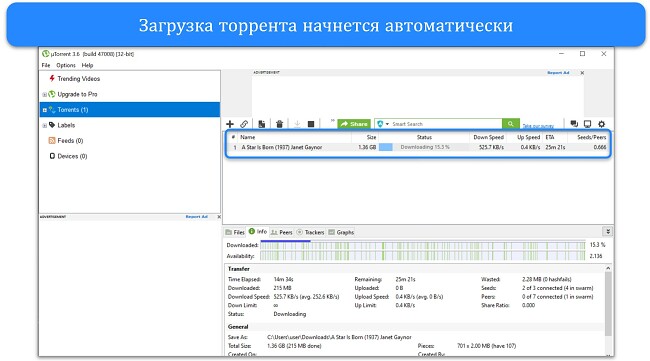The image size is (650, 361).
Task: Click the Create New Torrent icon
Action: coord(262,124)
